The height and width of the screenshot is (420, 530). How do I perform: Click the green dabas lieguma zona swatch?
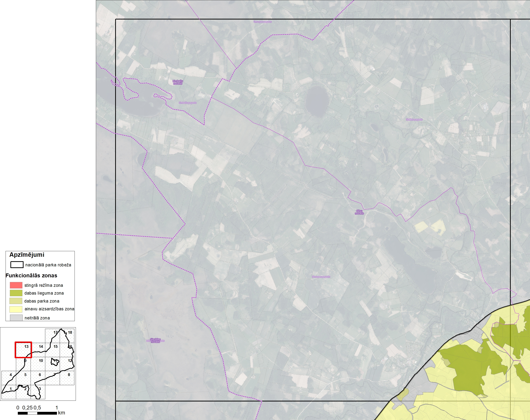[x=16, y=293]
